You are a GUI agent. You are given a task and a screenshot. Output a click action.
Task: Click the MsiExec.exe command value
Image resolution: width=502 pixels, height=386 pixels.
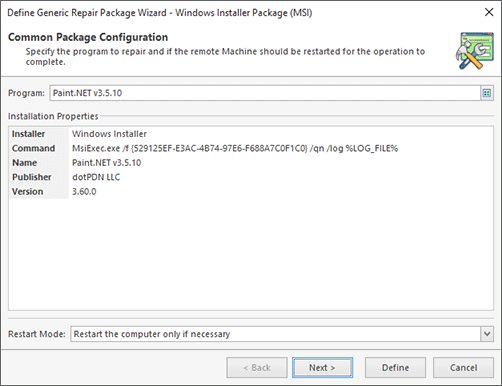[x=235, y=148]
